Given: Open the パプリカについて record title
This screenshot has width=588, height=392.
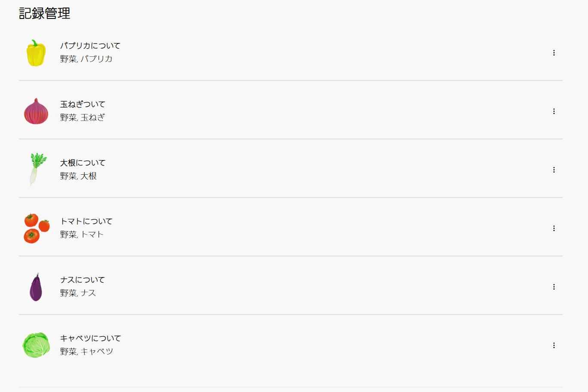Looking at the screenshot, I should click(90, 46).
